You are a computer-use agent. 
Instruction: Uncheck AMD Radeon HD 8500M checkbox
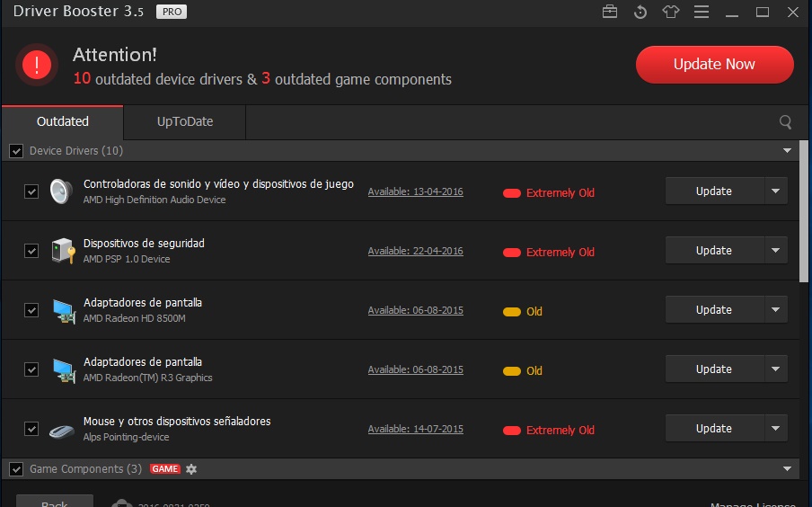coord(31,310)
